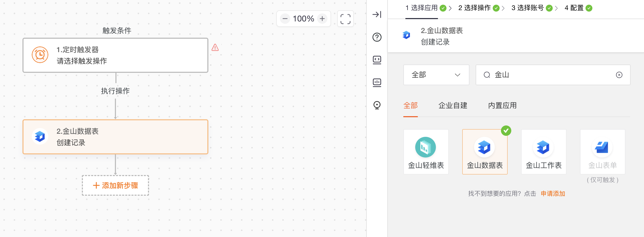This screenshot has width=644, height=237.
Task: Select the 1.定时触发器 node
Action: [115, 55]
